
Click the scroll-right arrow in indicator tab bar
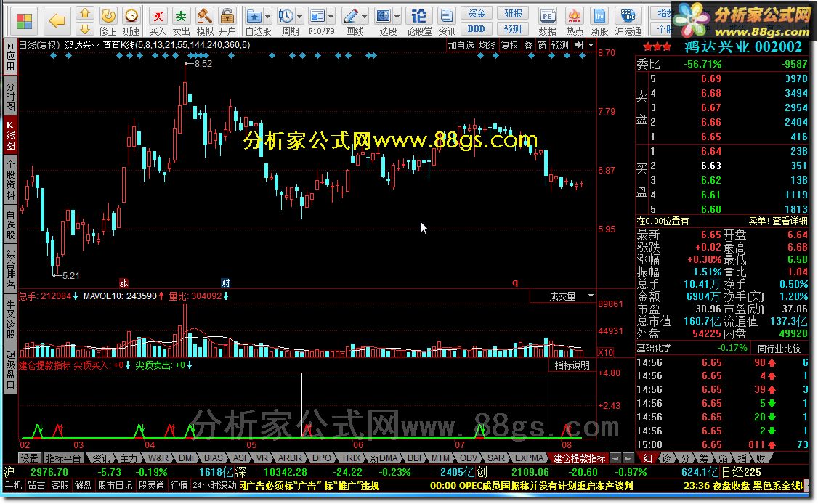[x=628, y=458]
